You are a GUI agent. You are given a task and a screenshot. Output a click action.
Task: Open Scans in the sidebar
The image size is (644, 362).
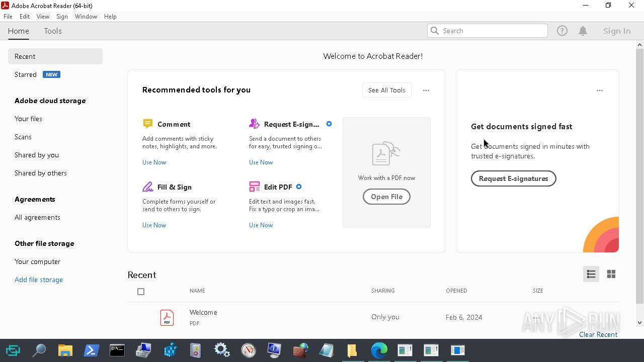point(23,137)
